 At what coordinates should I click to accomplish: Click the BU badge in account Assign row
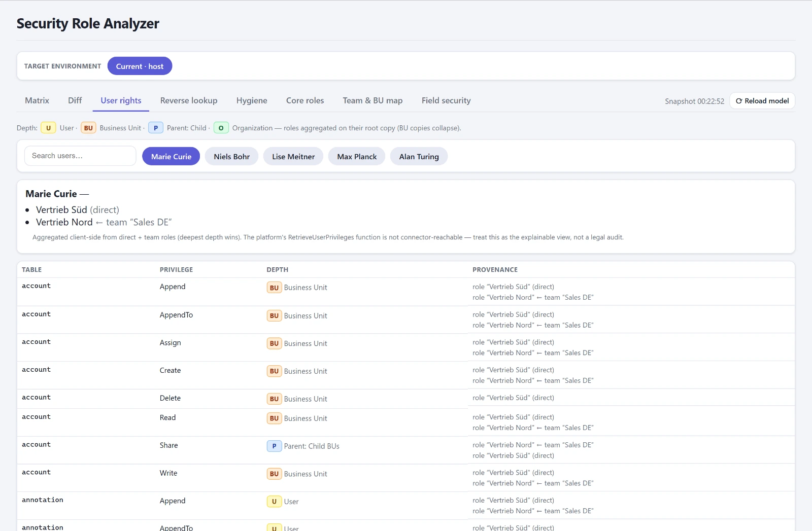tap(274, 343)
